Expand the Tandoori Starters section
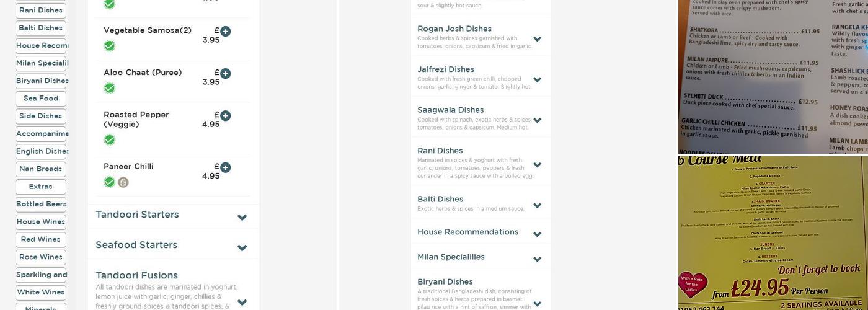868x310 pixels. coord(242,217)
